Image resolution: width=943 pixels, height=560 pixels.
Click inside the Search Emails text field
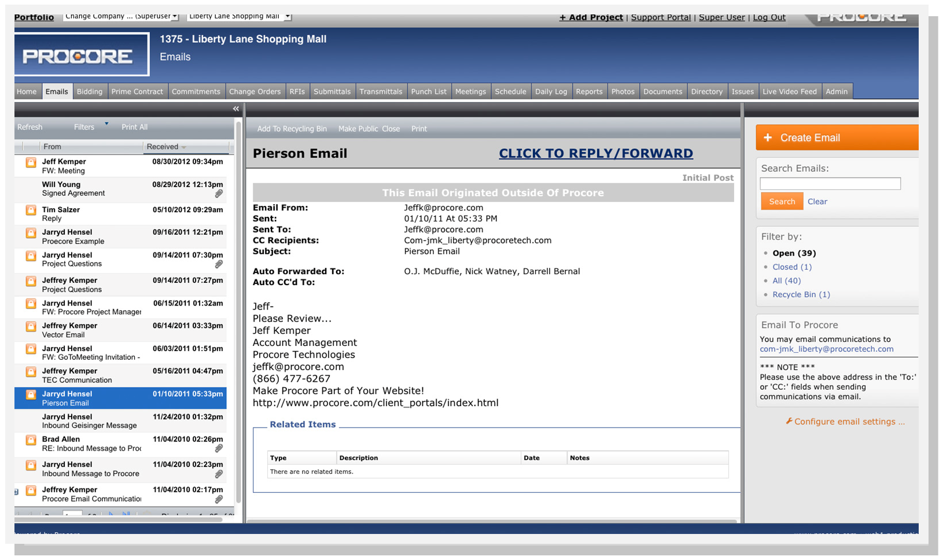830,183
